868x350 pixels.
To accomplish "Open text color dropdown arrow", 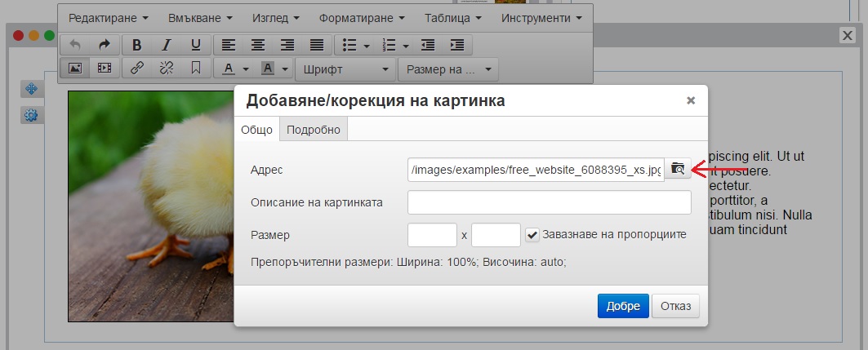I will (x=246, y=69).
